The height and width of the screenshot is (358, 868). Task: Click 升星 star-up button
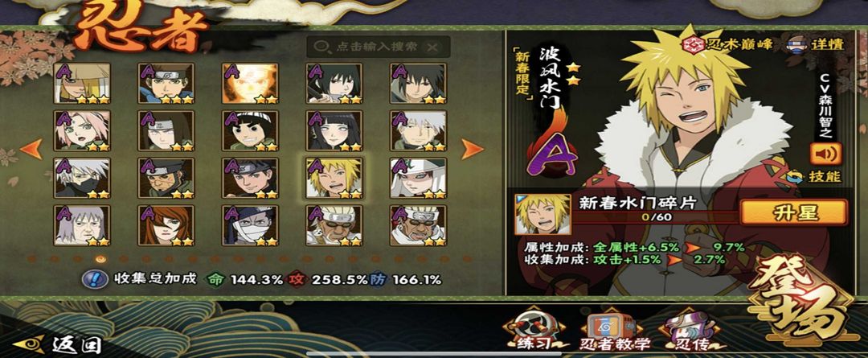[x=793, y=212]
